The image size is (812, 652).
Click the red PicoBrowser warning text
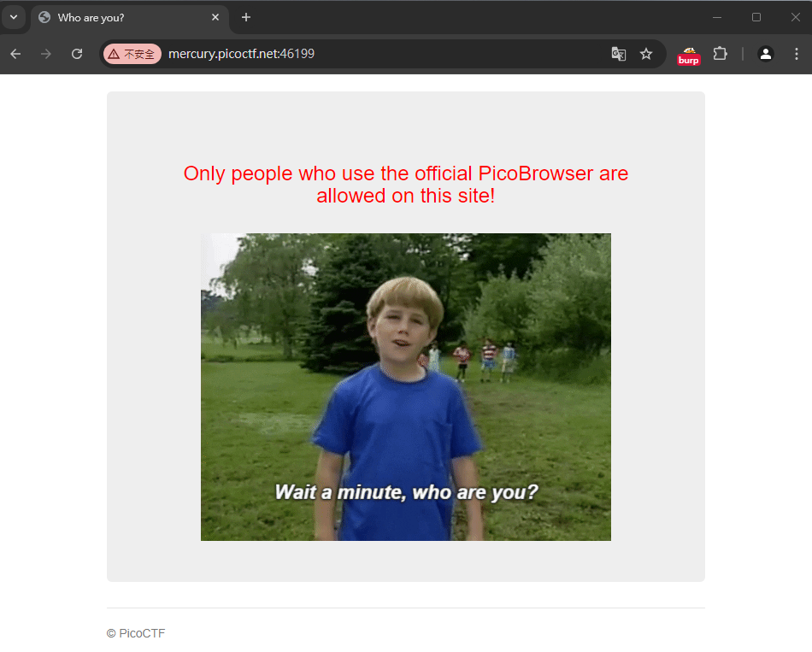(x=405, y=185)
